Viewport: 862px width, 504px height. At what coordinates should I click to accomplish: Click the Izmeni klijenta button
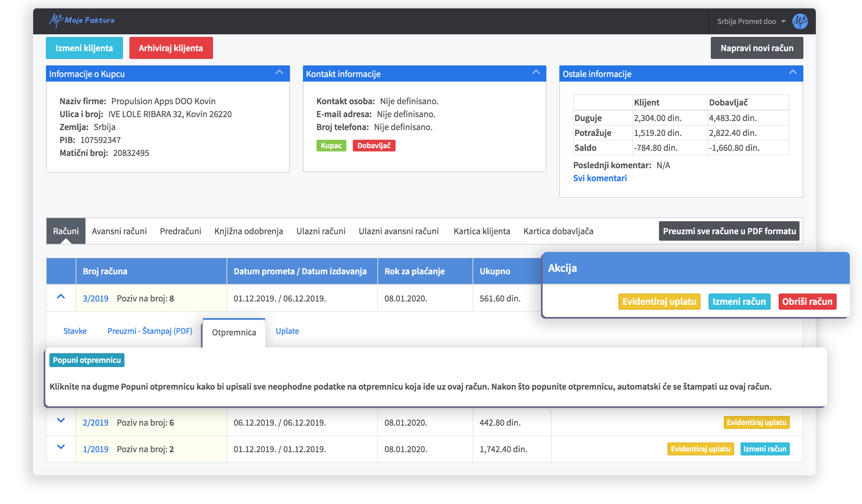[x=84, y=48]
